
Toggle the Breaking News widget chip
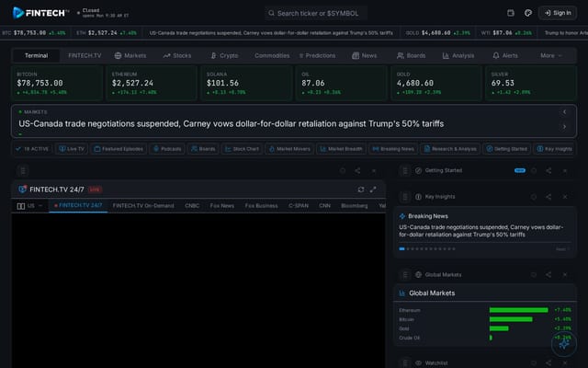(x=392, y=149)
